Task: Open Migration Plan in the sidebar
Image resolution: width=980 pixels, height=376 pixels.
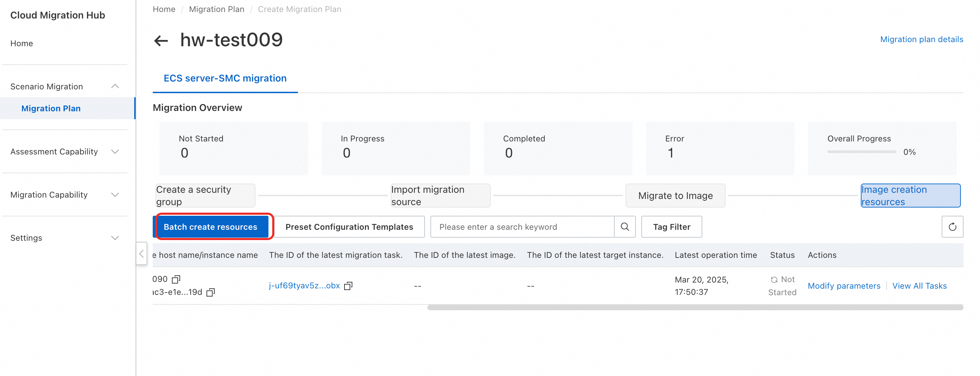Action: point(51,109)
